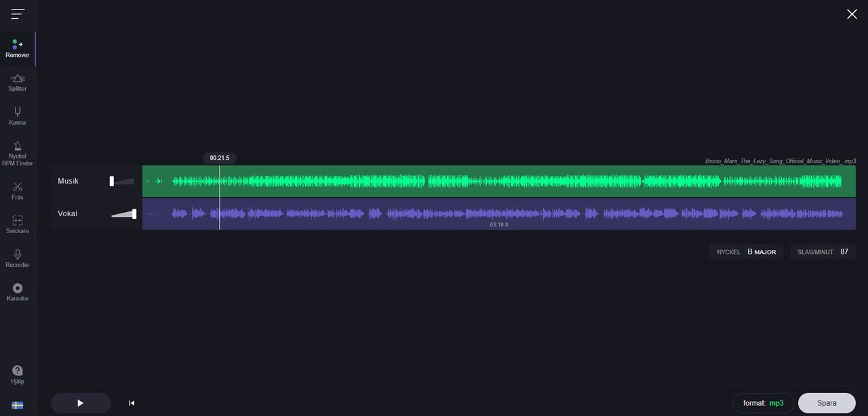Open the Recorder microphone tool
The width and height of the screenshot is (868, 416).
pos(18,258)
